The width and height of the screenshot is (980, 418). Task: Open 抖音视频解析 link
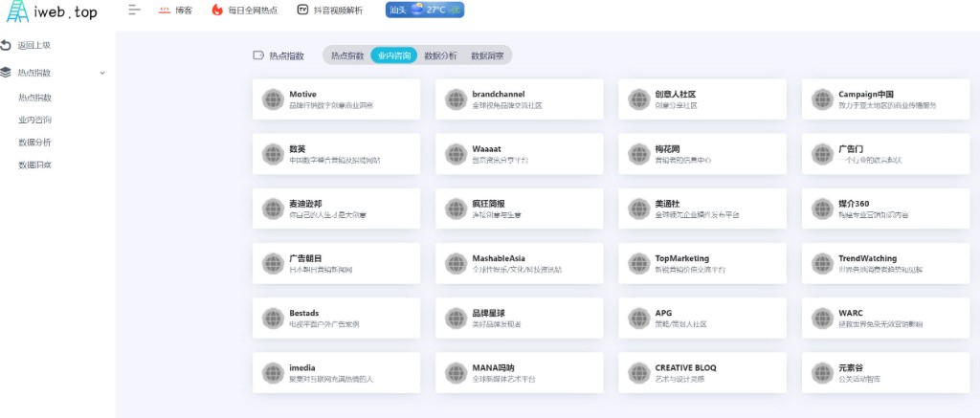(x=338, y=10)
